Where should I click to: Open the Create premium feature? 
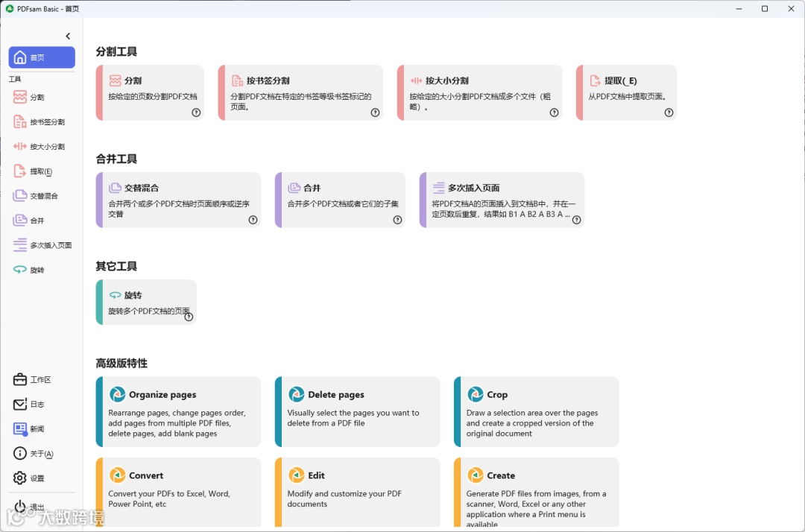coord(537,493)
